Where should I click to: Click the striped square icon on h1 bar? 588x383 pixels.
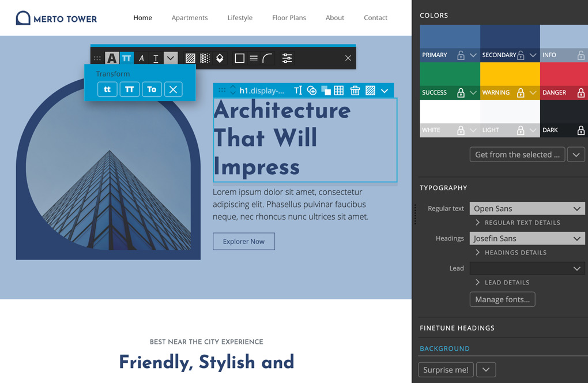tap(370, 91)
